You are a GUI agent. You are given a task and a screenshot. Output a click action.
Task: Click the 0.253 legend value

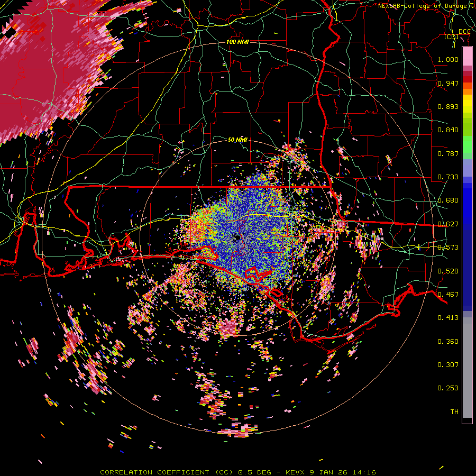(448, 388)
